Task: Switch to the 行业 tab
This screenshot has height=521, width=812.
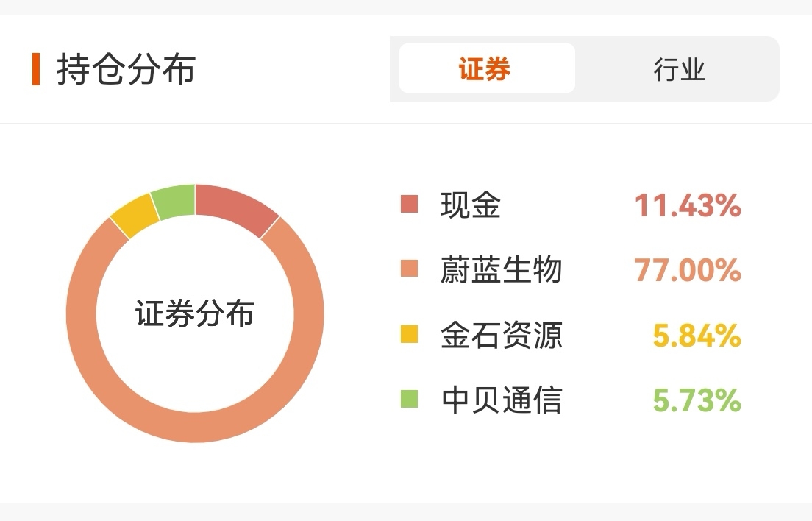Action: pyautogui.click(x=679, y=69)
